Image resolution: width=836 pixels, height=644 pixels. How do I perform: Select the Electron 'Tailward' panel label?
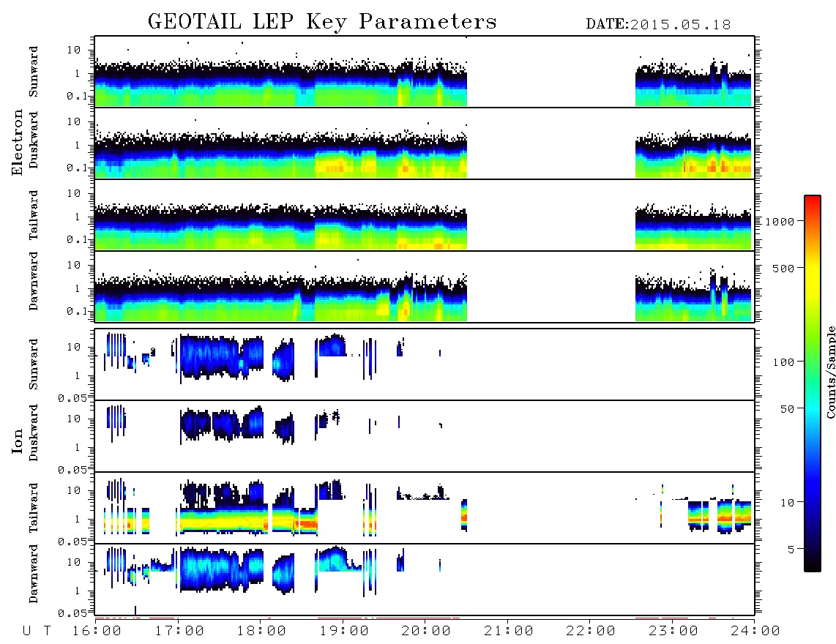coord(34,215)
